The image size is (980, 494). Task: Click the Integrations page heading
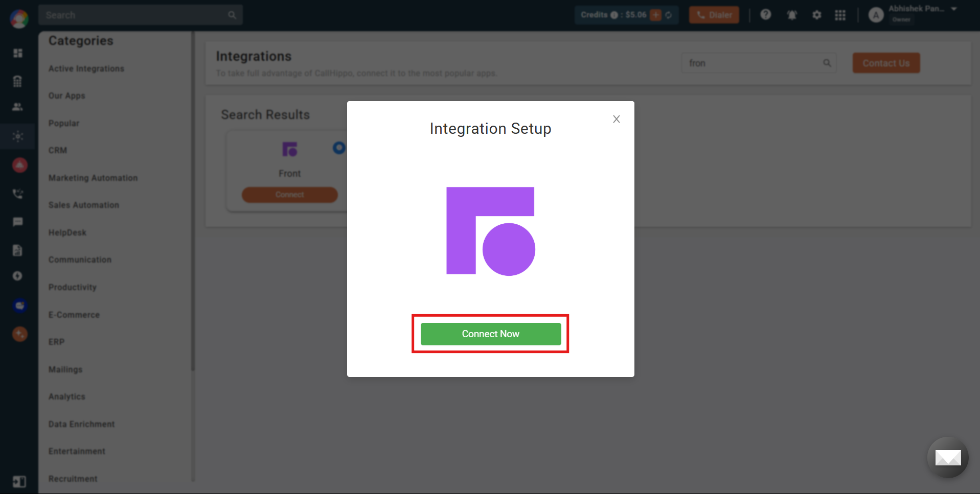coord(253,56)
